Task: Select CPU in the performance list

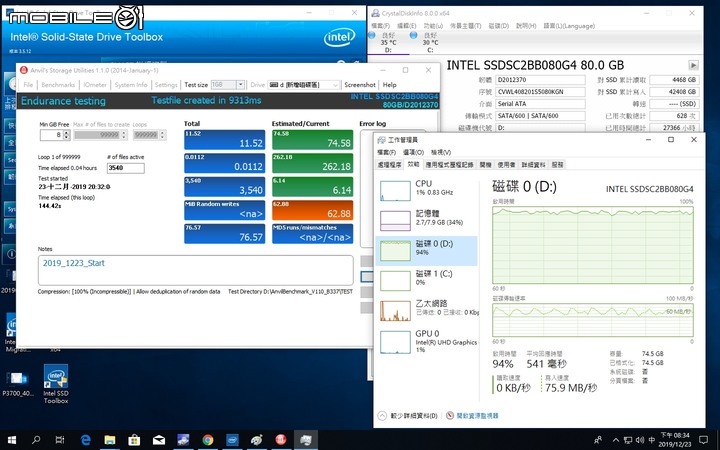Action: [427, 190]
